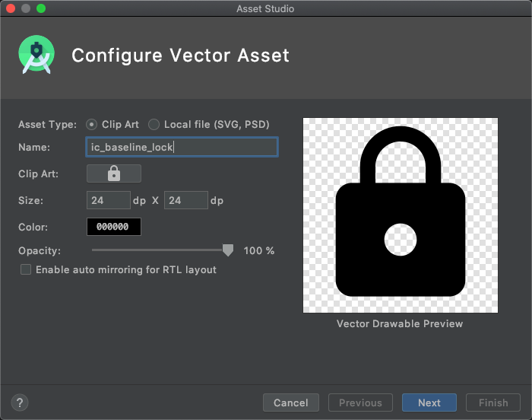532x420 pixels.
Task: Click the Name field with ic_baseline_lock
Action: (182, 147)
